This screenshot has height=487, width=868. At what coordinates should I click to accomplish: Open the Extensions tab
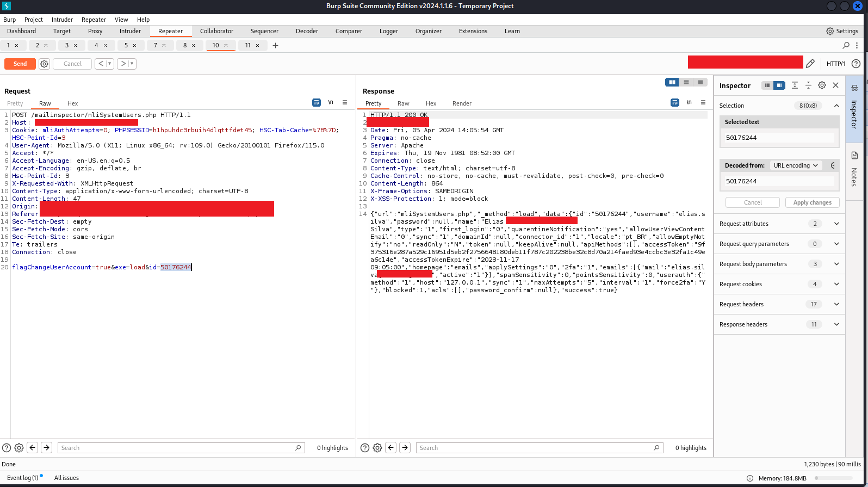point(473,31)
